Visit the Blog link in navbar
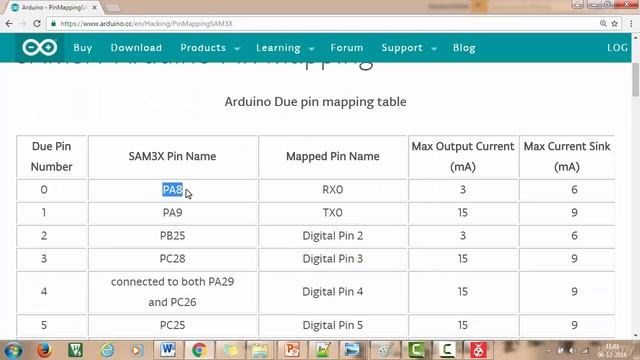 [x=464, y=48]
